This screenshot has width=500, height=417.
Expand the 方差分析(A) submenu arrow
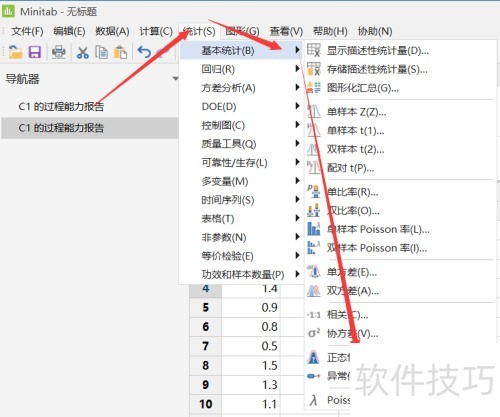[297, 88]
